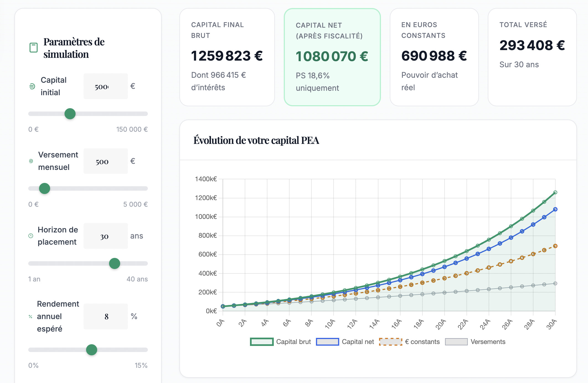
Task: Focus the Versement mensuel input field
Action: [106, 161]
